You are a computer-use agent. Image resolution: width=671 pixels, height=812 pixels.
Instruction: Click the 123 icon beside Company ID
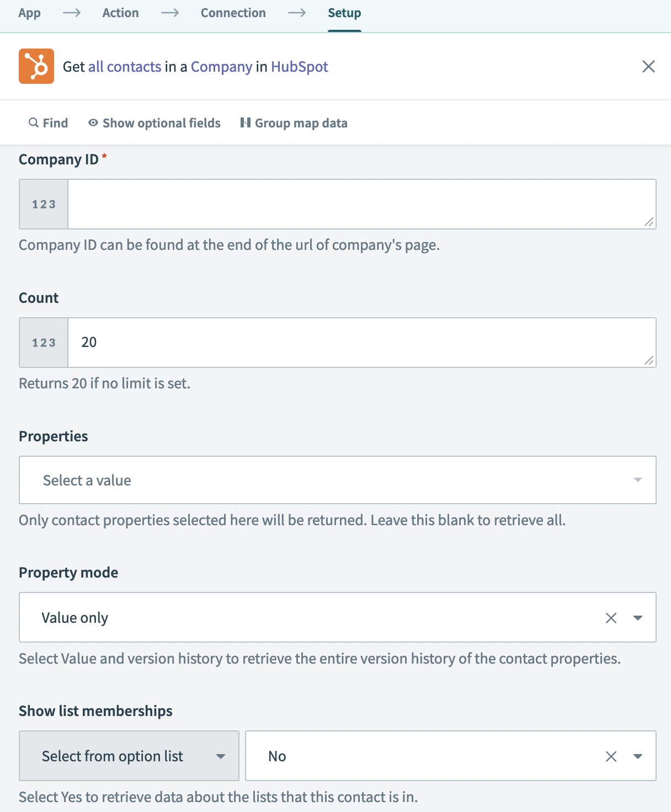point(43,204)
